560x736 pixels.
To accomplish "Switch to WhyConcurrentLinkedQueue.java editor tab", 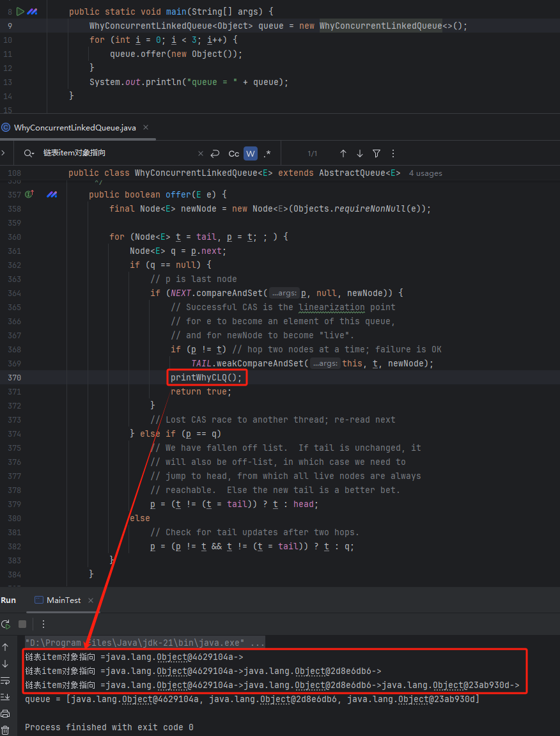I will tap(75, 128).
